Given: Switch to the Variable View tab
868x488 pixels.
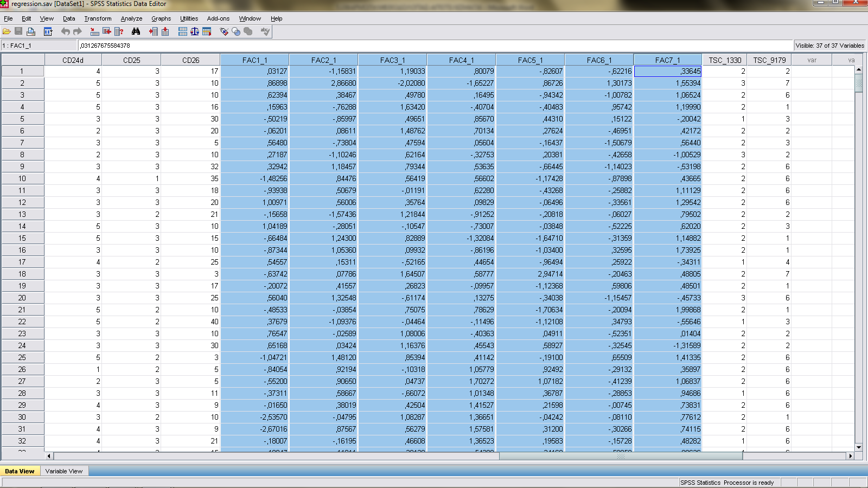Looking at the screenshot, I should (64, 471).
